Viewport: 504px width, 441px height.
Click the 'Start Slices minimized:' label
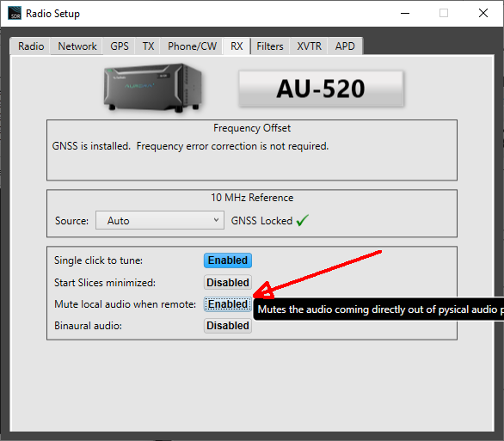[x=105, y=283]
